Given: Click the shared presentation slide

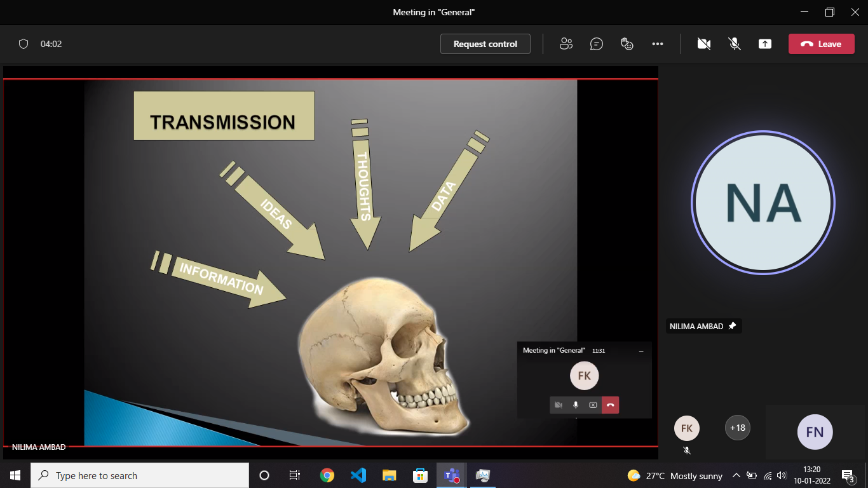Looking at the screenshot, I should pyautogui.click(x=330, y=262).
